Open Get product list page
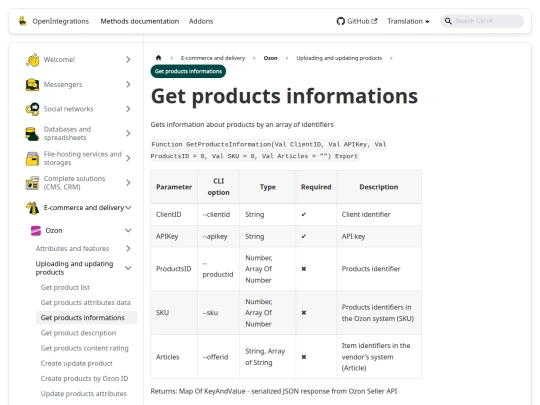Viewport: 540px width, 405px height. pyautogui.click(x=65, y=287)
